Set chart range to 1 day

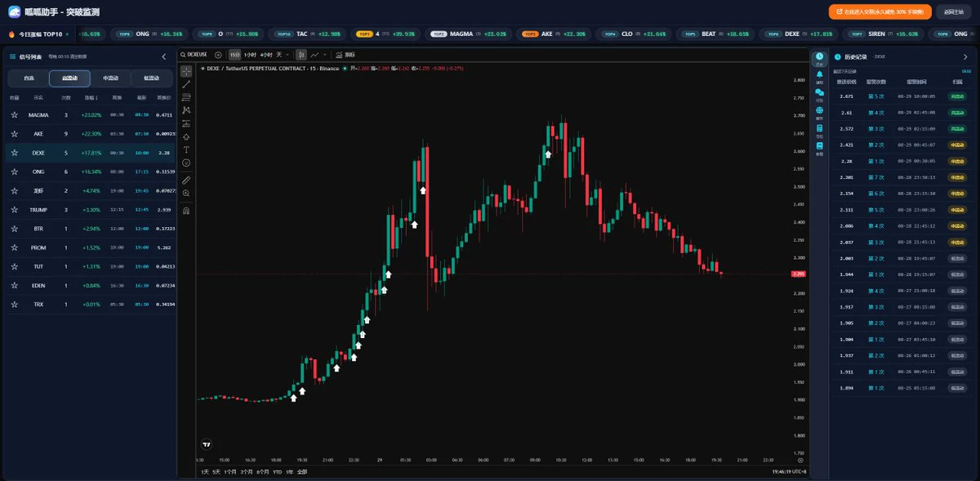click(x=205, y=471)
